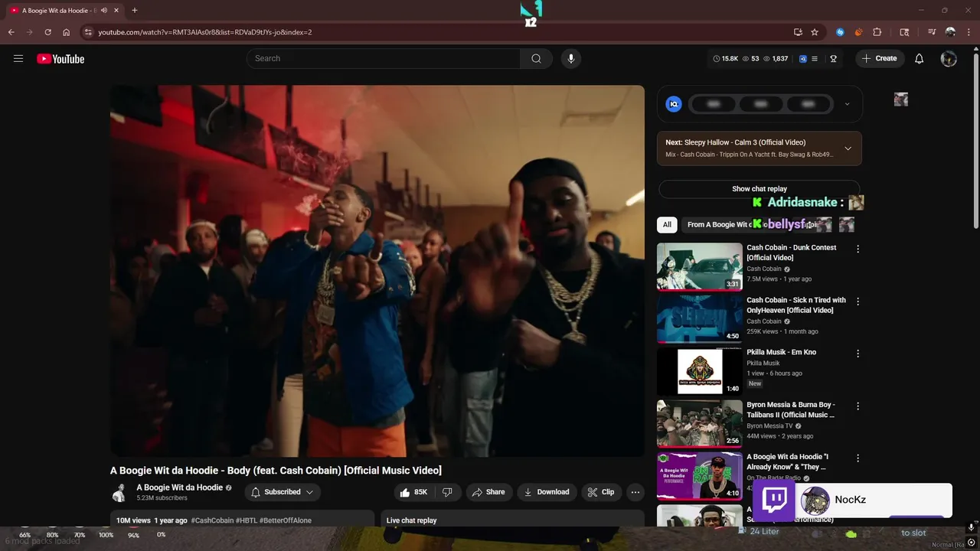
Task: Open Byron Messia TV channel link
Action: (x=769, y=425)
